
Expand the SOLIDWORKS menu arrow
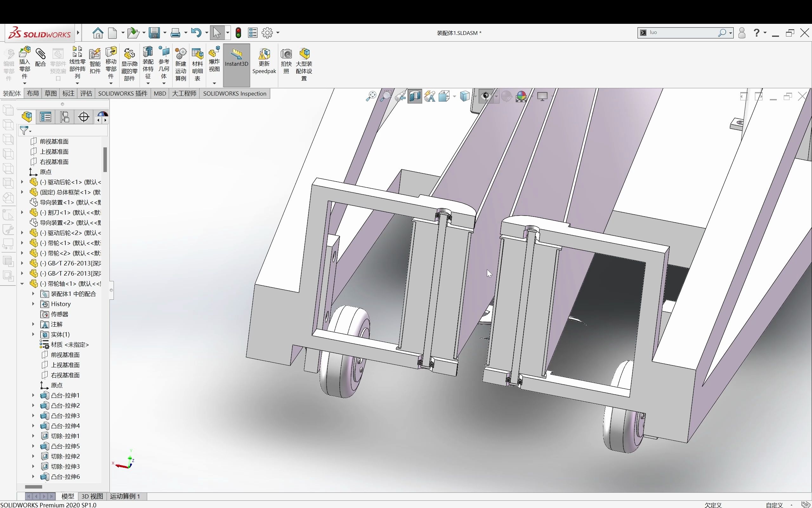click(x=78, y=33)
